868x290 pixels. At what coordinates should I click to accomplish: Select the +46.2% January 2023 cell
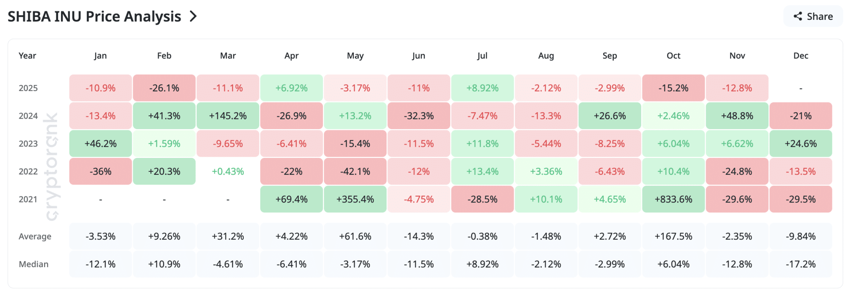(x=100, y=144)
